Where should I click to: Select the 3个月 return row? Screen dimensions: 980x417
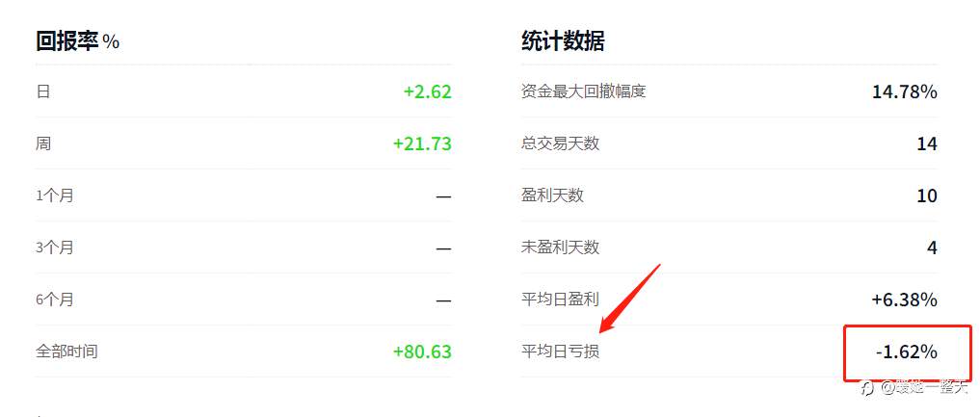tap(244, 248)
